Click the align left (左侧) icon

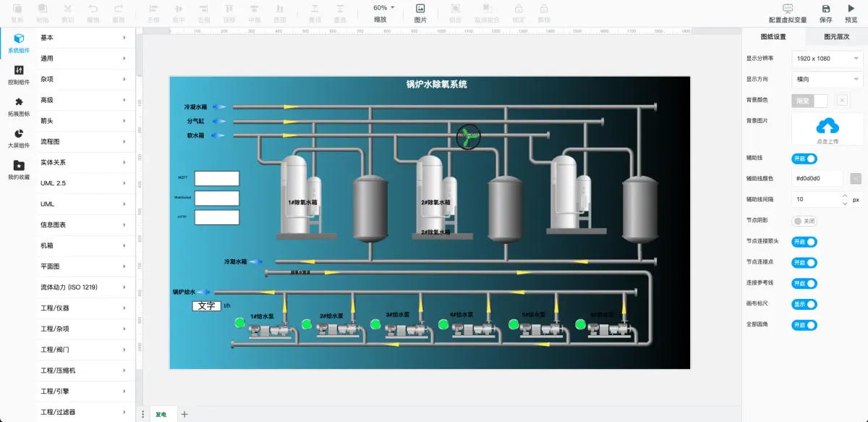(x=153, y=9)
